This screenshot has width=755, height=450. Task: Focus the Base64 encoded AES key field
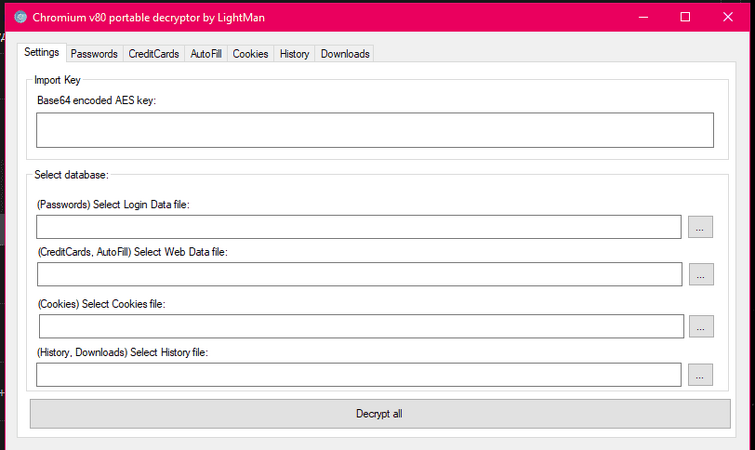point(375,130)
